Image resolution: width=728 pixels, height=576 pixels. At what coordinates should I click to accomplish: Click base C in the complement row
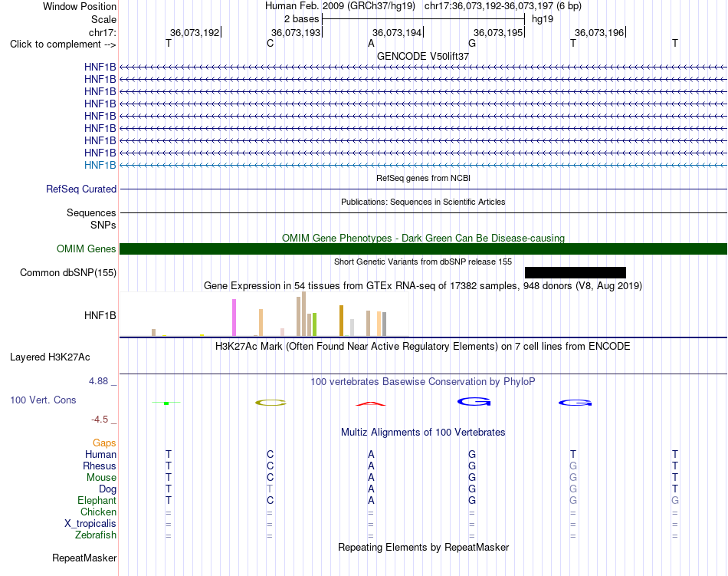(270, 43)
